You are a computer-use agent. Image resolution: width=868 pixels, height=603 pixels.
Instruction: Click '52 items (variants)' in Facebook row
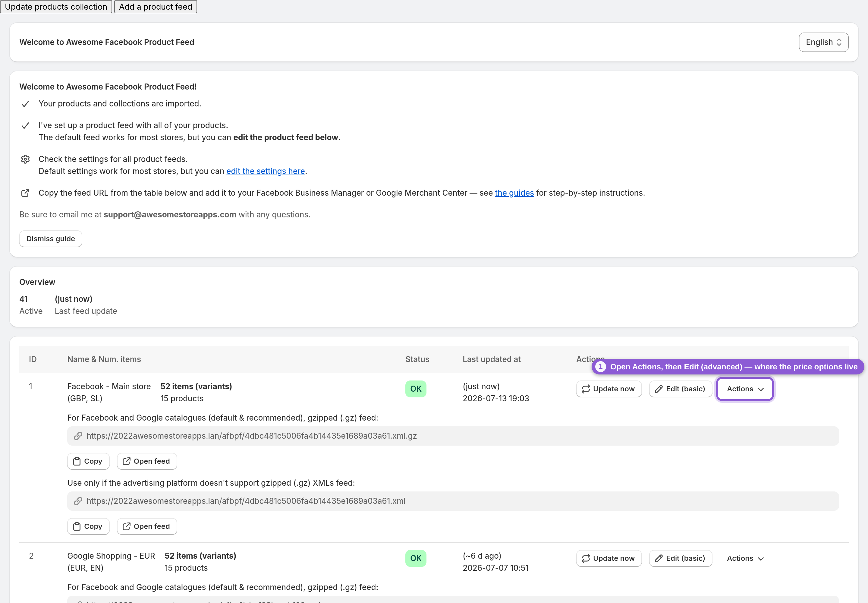(196, 386)
